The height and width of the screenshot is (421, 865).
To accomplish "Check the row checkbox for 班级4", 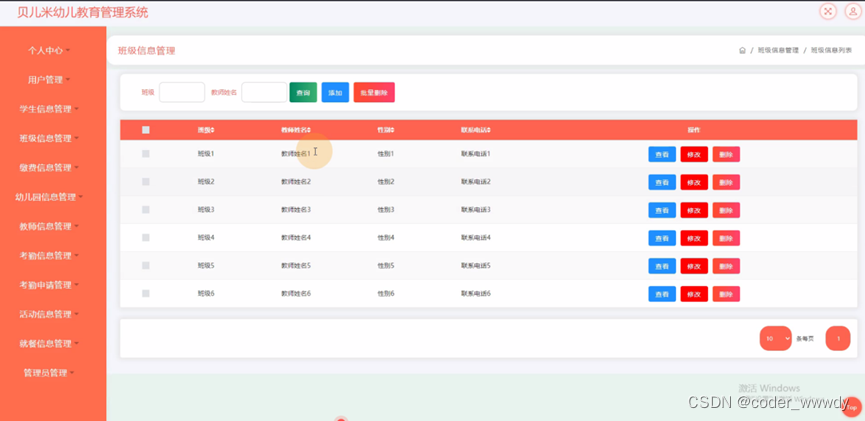I will (146, 237).
